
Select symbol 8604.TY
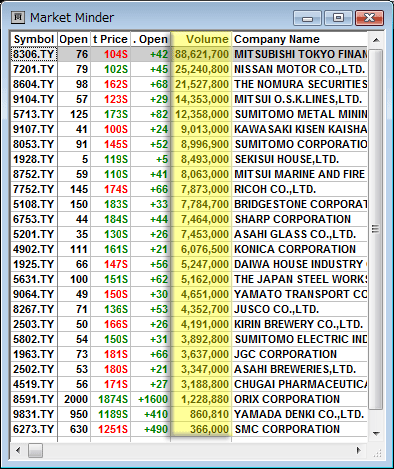(x=33, y=84)
